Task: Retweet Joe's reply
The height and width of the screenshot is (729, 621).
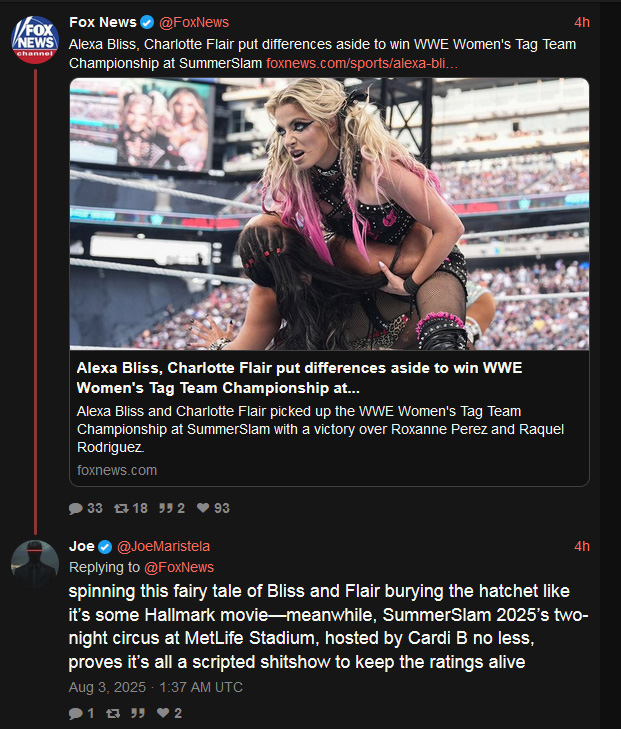Action: [x=113, y=713]
